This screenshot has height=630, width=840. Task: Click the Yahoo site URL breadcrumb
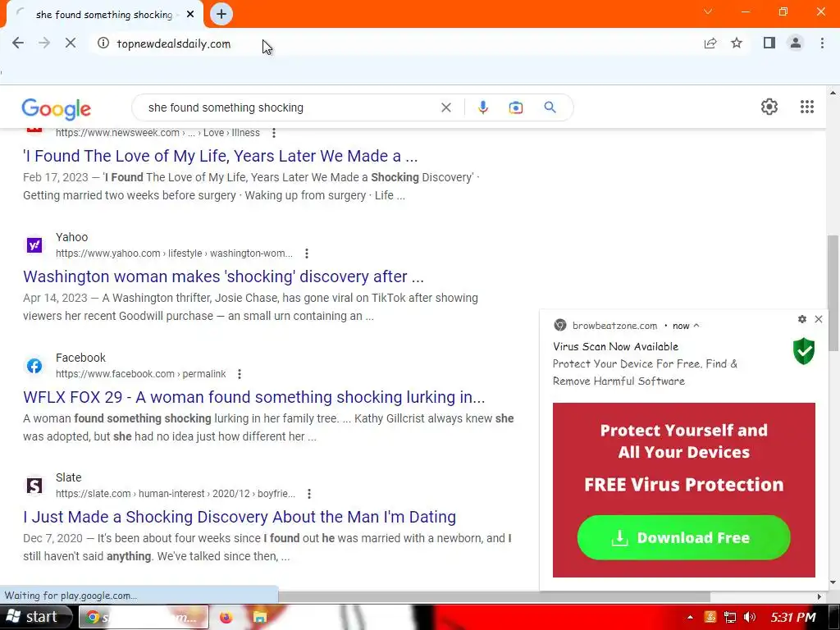(174, 253)
